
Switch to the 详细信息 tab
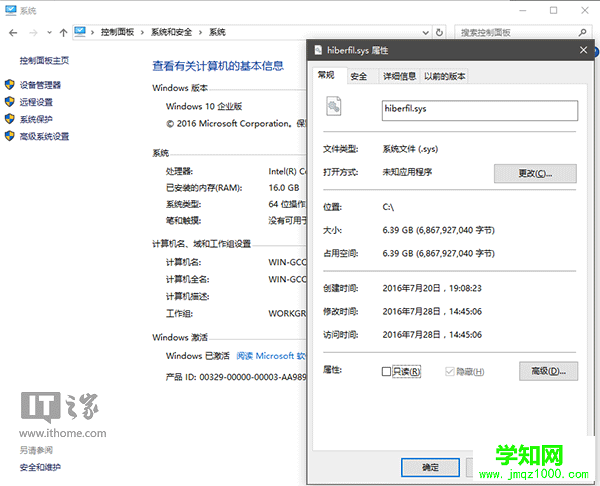[x=399, y=77]
